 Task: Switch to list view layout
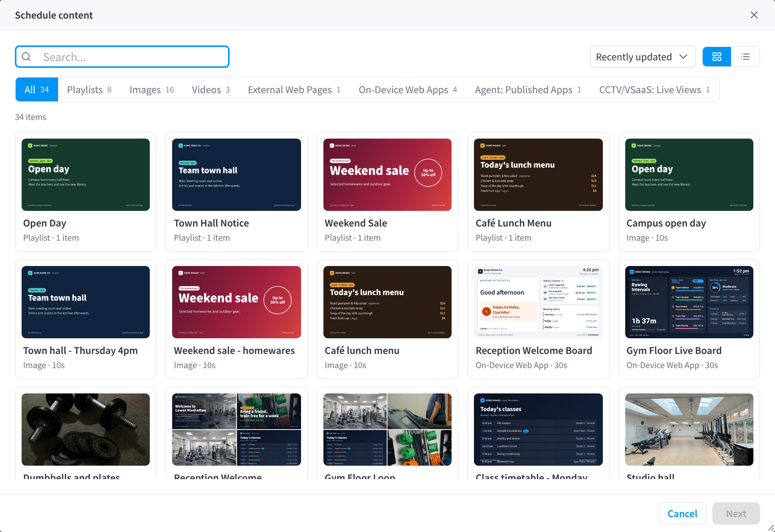[x=745, y=57]
